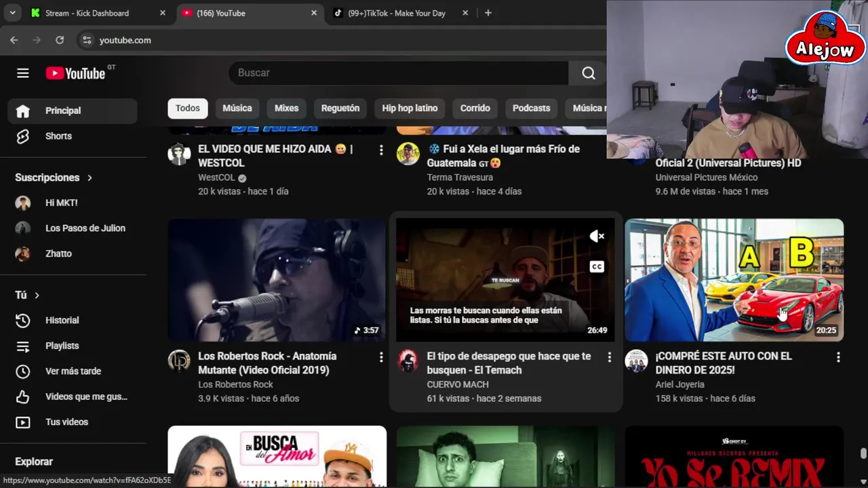Viewport: 868px width, 488px height.
Task: Close the Kick Dashboard browser tab
Action: [x=163, y=13]
